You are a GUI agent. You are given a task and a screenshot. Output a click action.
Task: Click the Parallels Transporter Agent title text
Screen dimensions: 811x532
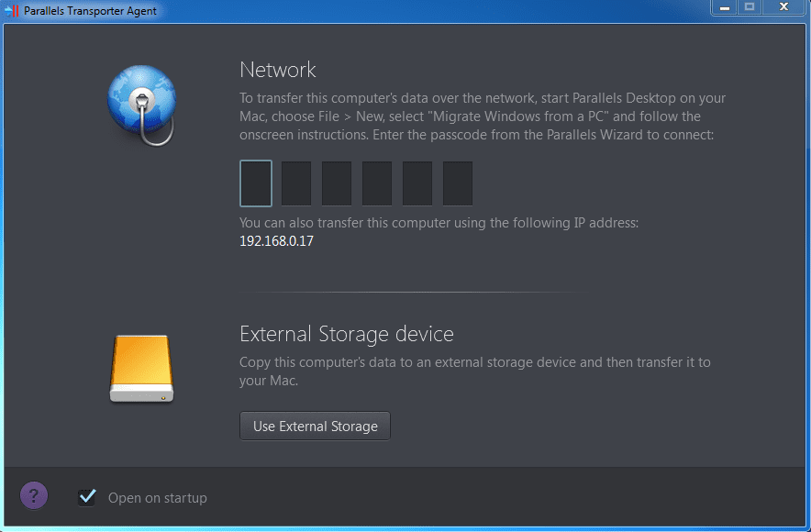click(91, 11)
